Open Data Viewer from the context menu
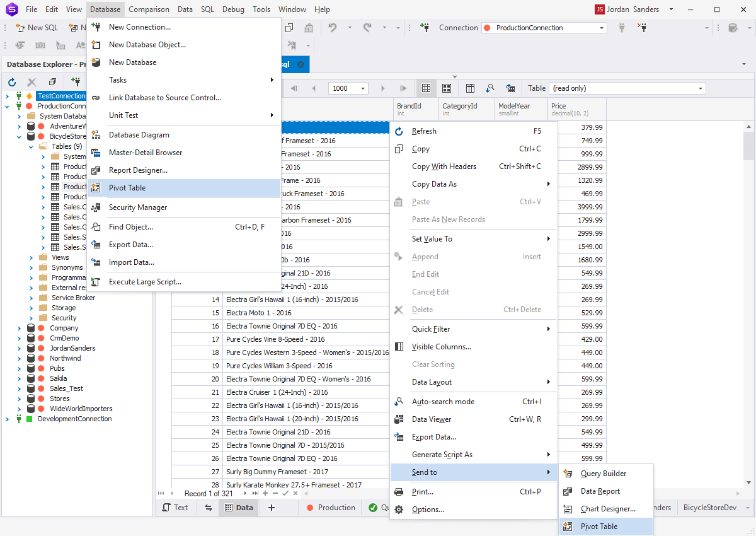The height and width of the screenshot is (536, 756). 474,419
